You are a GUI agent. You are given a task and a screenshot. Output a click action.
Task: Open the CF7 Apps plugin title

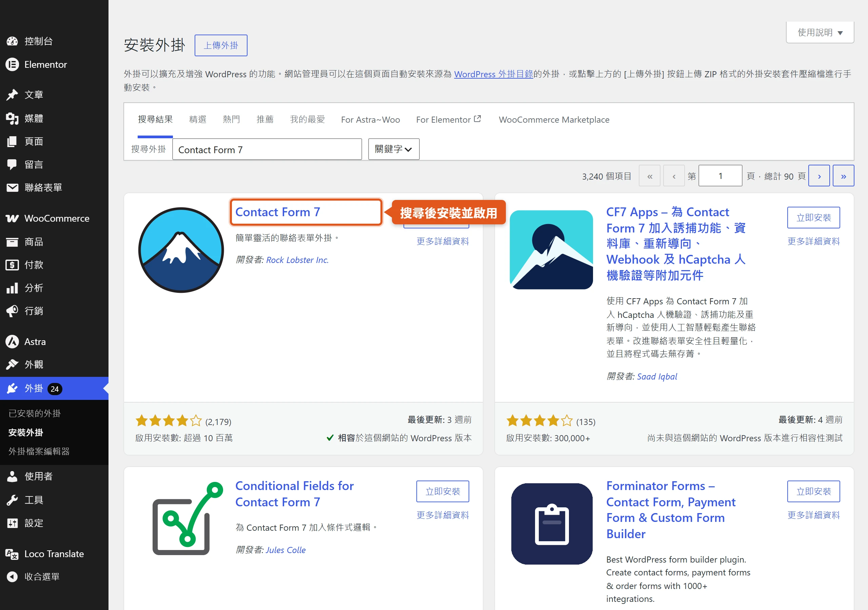[676, 243]
